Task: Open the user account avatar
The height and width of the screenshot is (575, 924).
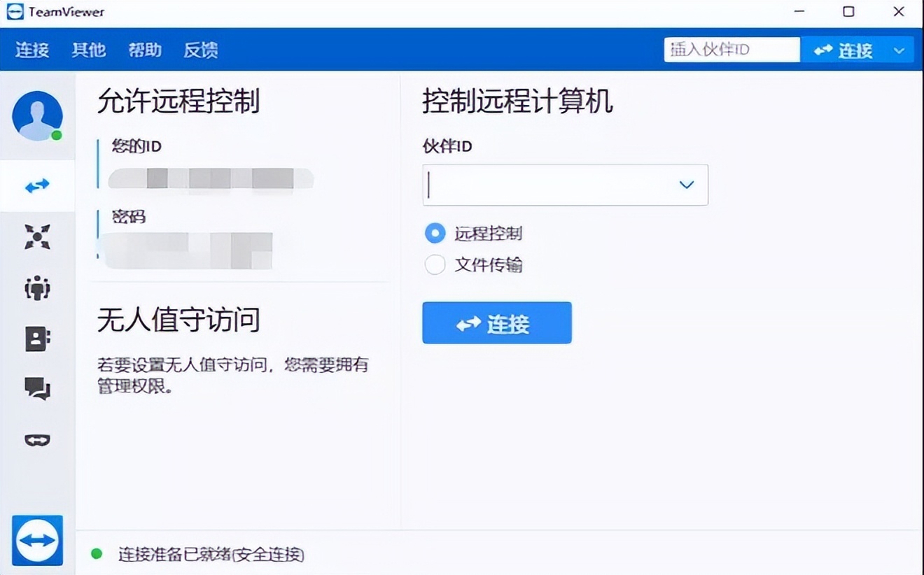Action: click(x=37, y=115)
